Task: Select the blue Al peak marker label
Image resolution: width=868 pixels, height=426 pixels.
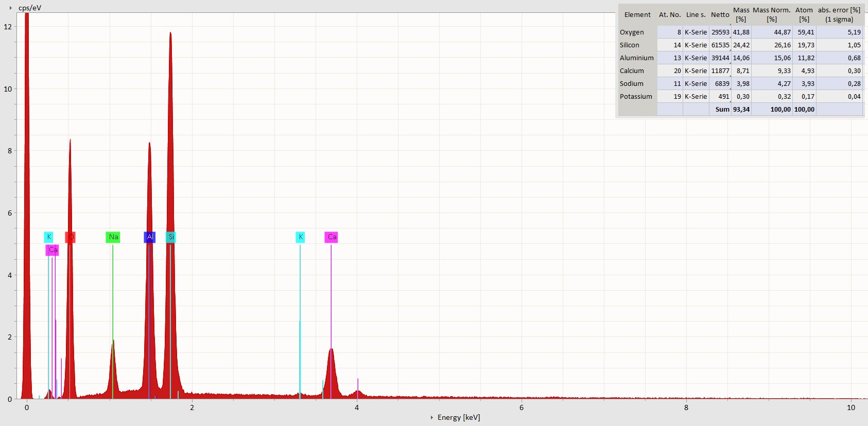Action: [149, 237]
